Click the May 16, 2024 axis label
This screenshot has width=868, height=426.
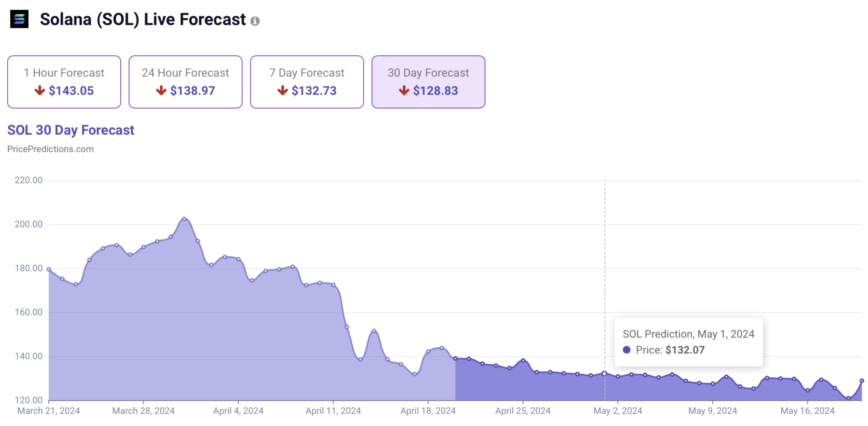point(807,411)
